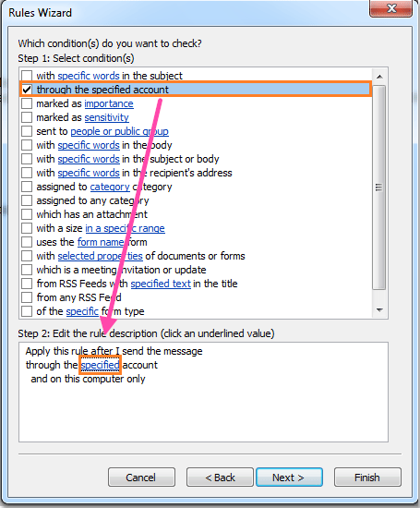Image resolution: width=420 pixels, height=508 pixels.
Task: Close the Rules Wizard window
Action: click(390, 8)
